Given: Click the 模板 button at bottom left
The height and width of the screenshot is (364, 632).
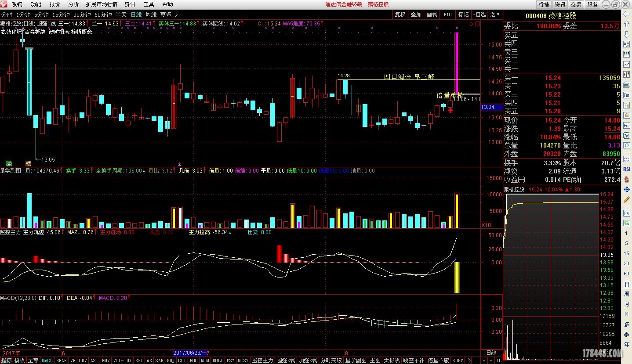Looking at the screenshot, I should 20,360.
